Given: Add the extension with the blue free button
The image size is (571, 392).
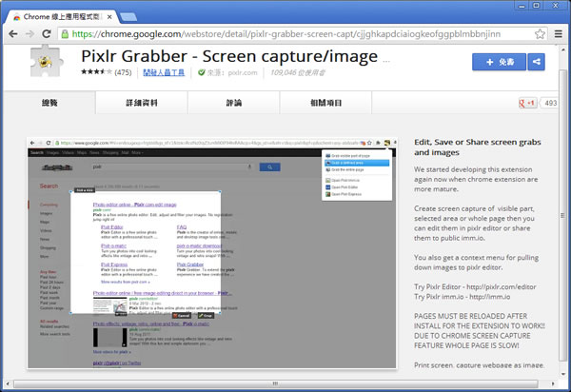Looking at the screenshot, I should [499, 62].
